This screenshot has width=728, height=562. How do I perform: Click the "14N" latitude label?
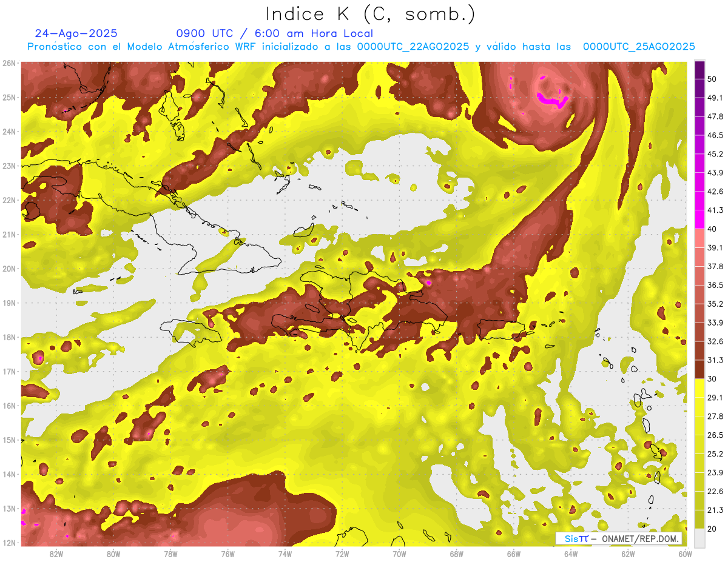pos(9,475)
